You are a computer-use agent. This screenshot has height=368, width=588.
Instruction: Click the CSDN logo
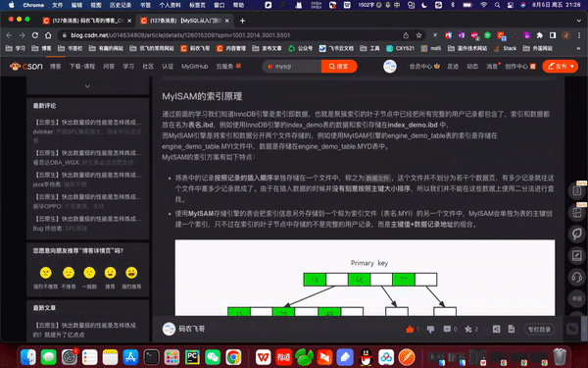point(26,67)
